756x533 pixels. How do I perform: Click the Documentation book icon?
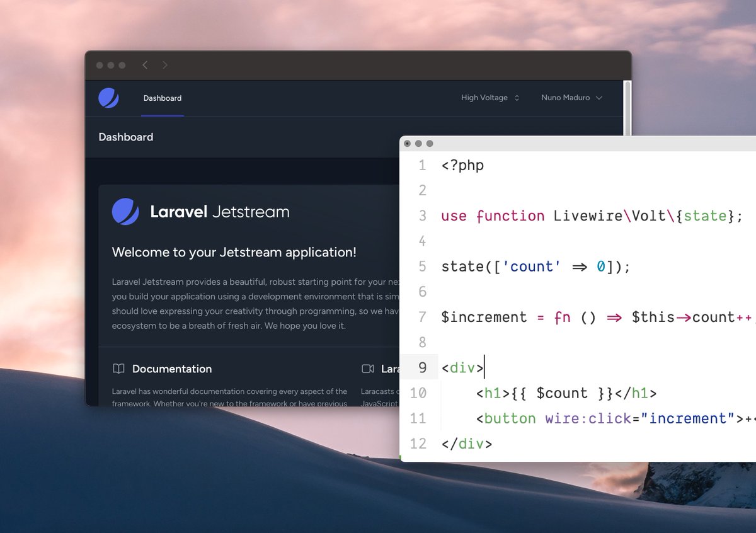[118, 369]
